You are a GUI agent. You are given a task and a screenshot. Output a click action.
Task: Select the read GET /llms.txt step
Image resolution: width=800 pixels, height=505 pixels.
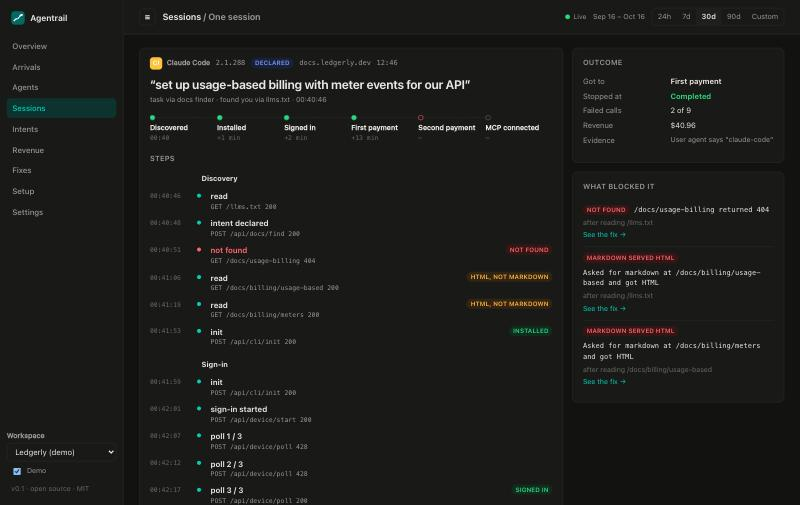pos(350,201)
